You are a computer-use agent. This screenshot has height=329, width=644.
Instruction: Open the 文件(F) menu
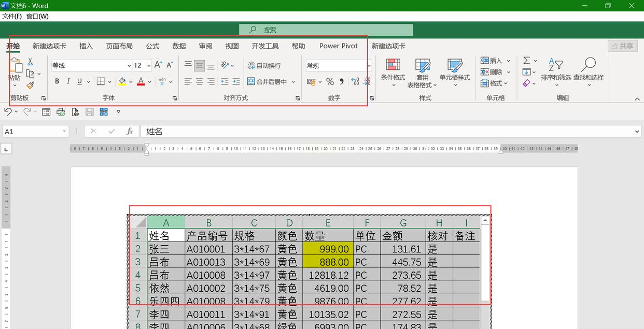[x=12, y=16]
